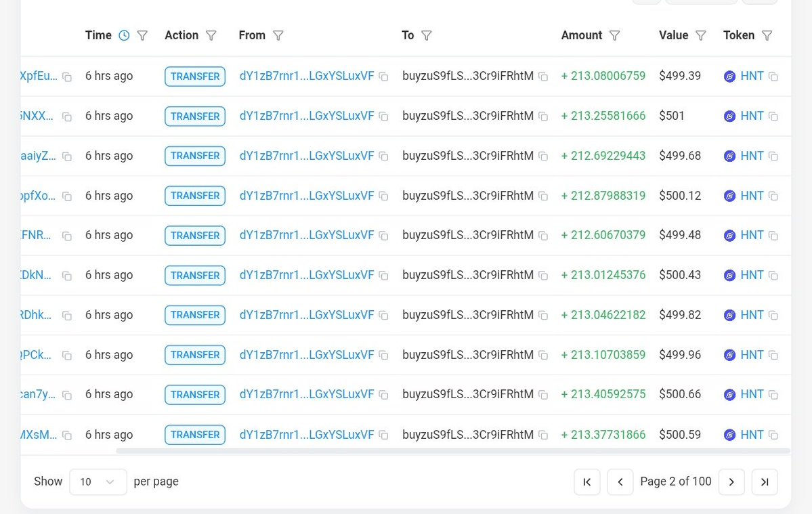Open the Amount column filter dropdown arrow

pyautogui.click(x=614, y=35)
